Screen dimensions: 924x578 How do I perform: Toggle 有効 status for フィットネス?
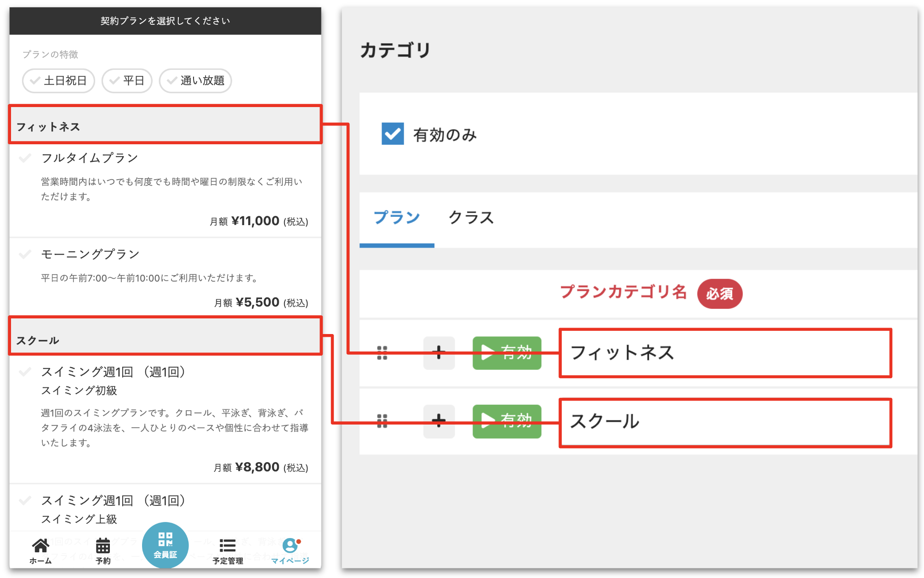(x=507, y=353)
